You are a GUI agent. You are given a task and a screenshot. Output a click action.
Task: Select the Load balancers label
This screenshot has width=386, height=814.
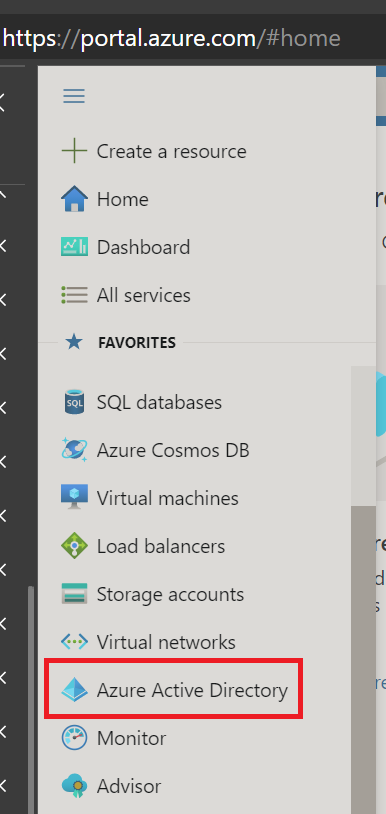click(x=161, y=547)
